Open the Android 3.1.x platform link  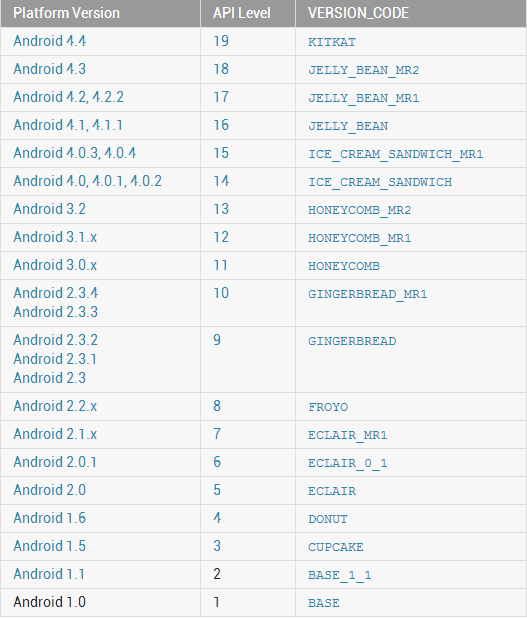coord(55,237)
